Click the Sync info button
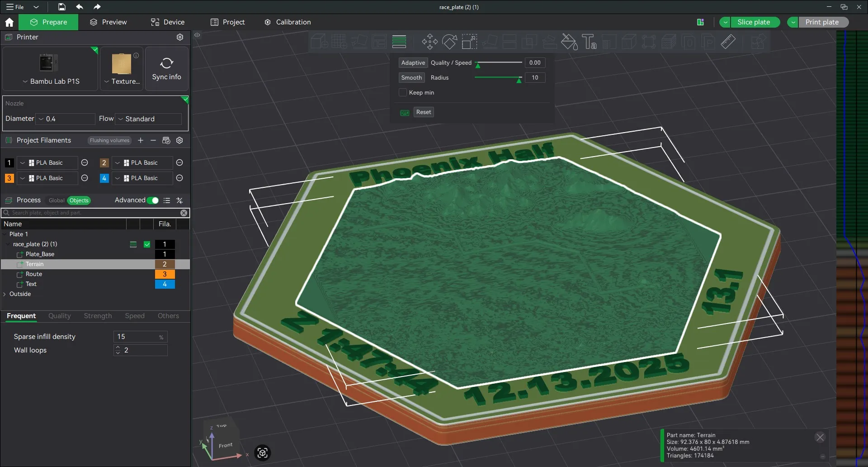This screenshot has height=467, width=868. point(167,69)
